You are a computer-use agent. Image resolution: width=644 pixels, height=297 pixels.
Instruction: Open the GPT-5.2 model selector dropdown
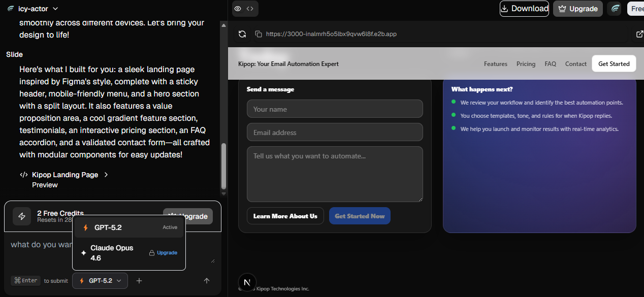pyautogui.click(x=100, y=281)
